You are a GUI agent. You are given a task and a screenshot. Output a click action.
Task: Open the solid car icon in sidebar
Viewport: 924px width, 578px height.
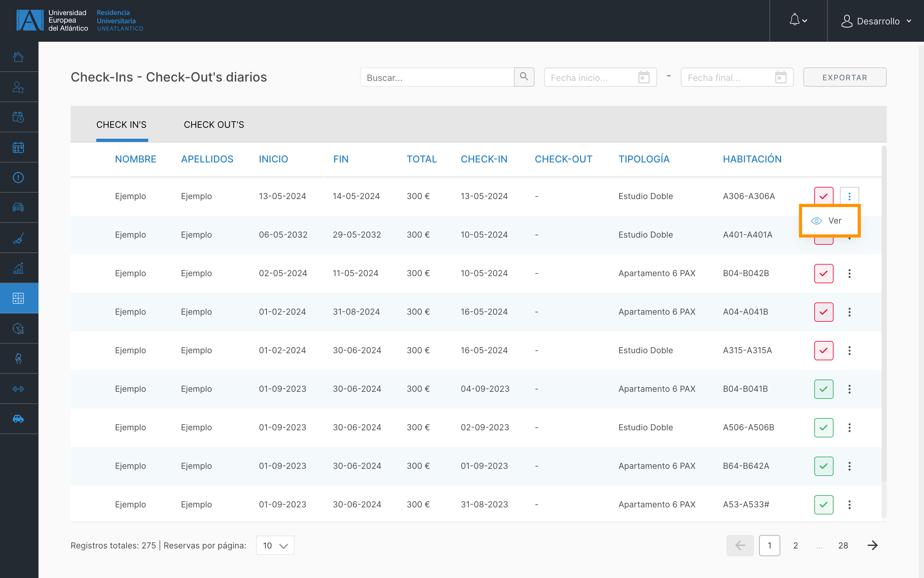pyautogui.click(x=18, y=419)
